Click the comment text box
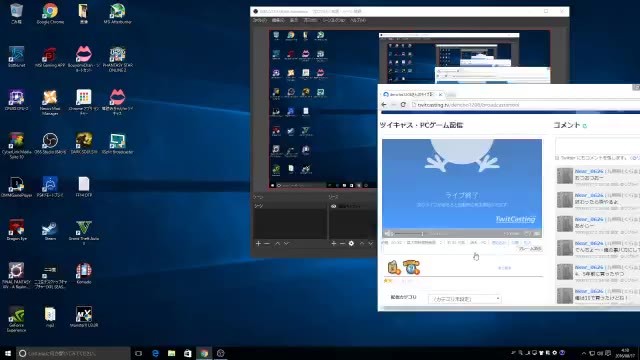The width and height of the screenshot is (640, 360). point(598,145)
